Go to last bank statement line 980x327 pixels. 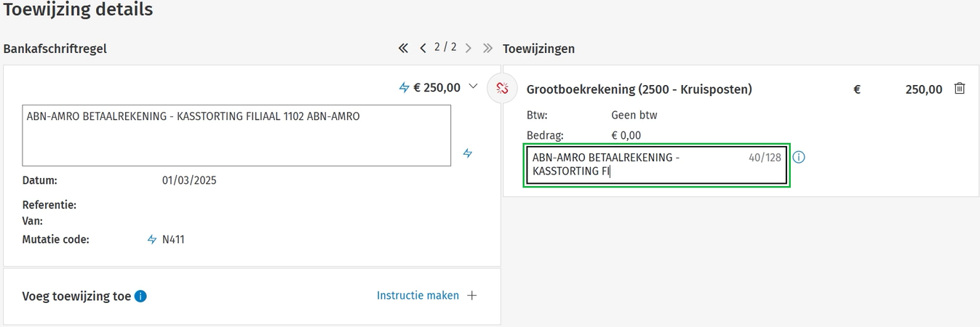tap(487, 48)
